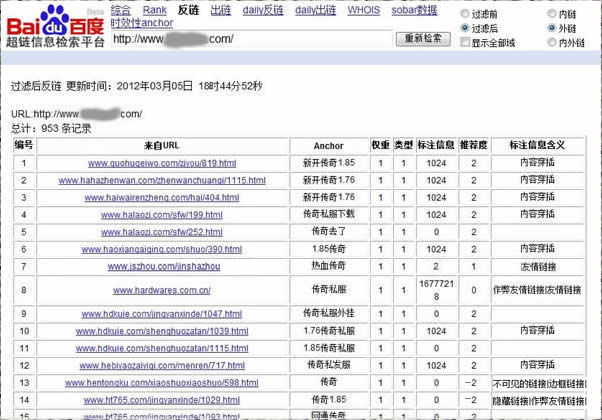This screenshot has width=602, height=420.
Task: Open link www.hahazhenwan.com zhenwanchuangi 1115
Action: pos(162,180)
